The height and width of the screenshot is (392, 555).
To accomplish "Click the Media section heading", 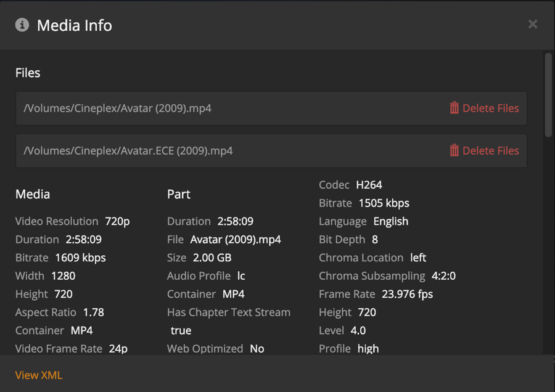I will click(x=33, y=194).
